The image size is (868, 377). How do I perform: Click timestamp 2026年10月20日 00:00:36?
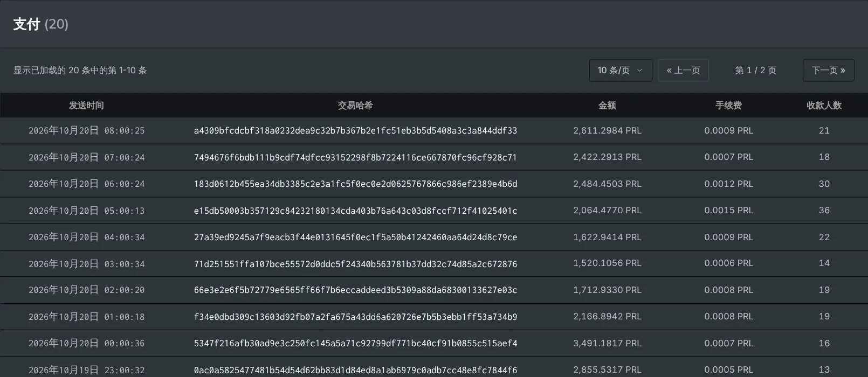pos(86,344)
